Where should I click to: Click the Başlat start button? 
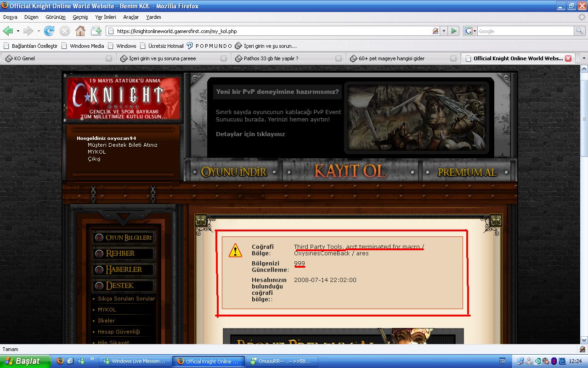point(26,361)
